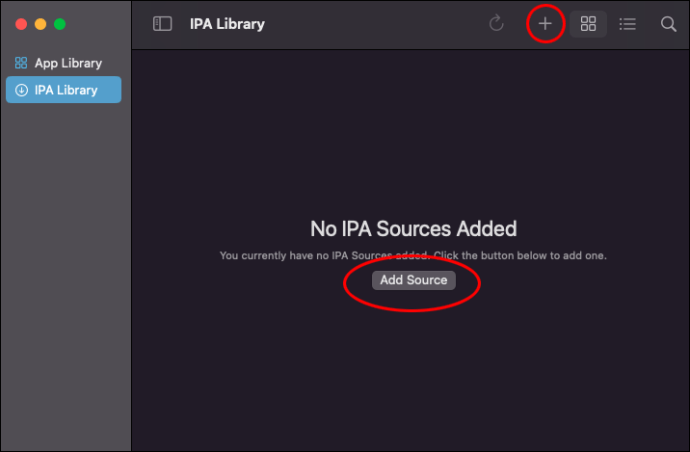Click the App Library grid icon in sidebar
Image resolution: width=690 pixels, height=452 pixels.
21,63
